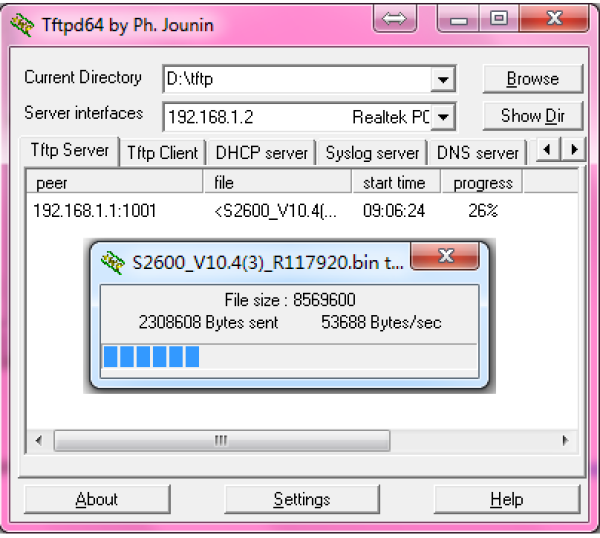
Task: Click the 2308608 Bytes sent text
Action: point(208,322)
